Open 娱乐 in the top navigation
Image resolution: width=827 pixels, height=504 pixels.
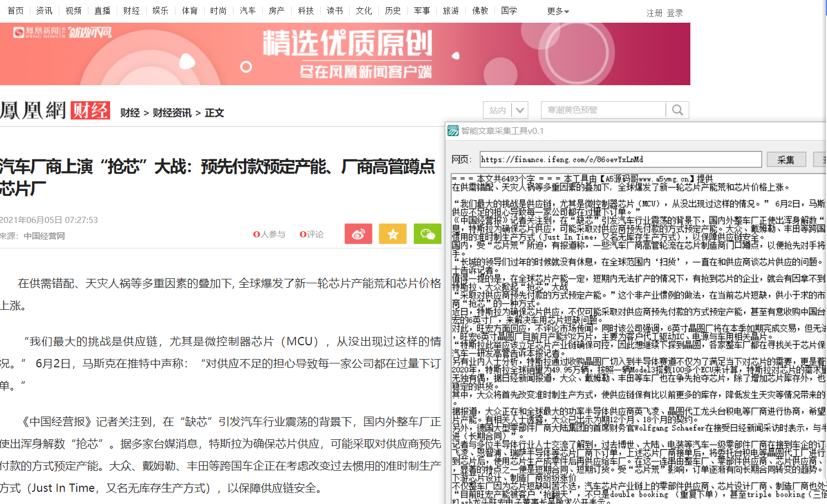160,11
